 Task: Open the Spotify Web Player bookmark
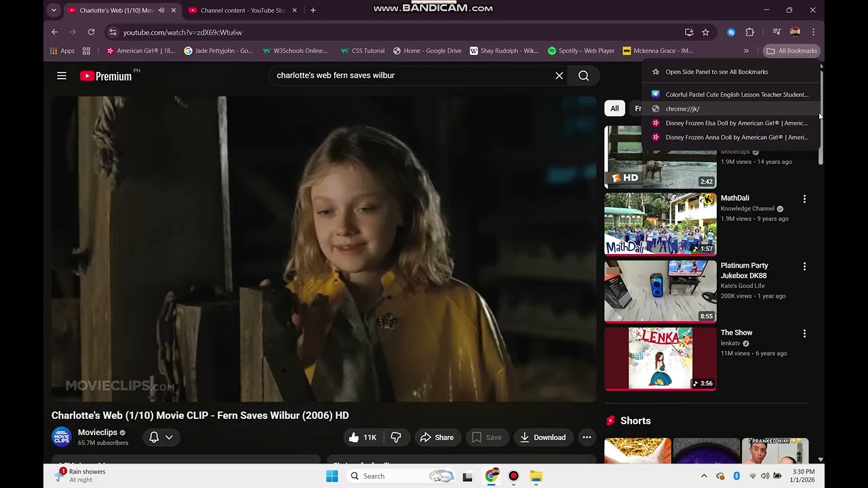(581, 51)
